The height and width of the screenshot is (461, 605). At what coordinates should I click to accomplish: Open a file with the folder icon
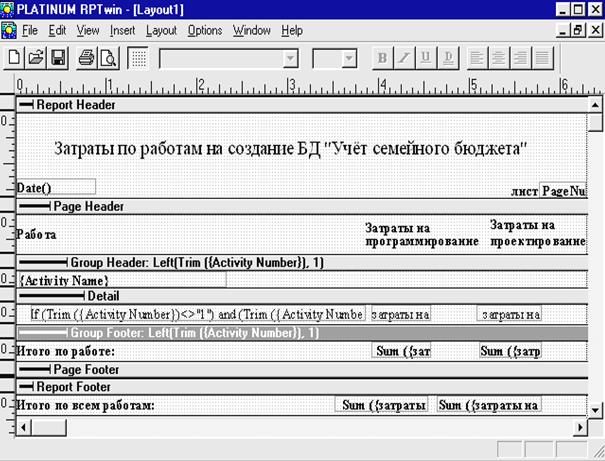(x=36, y=58)
